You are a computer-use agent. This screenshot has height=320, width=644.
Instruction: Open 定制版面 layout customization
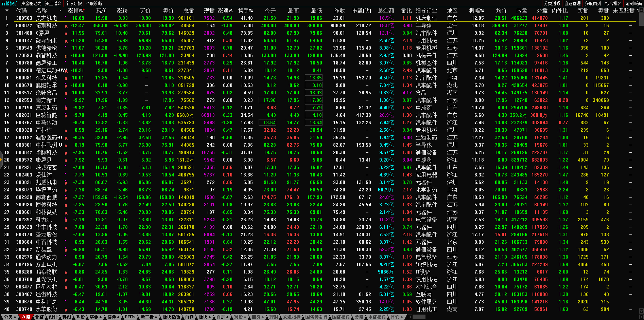[x=633, y=3]
